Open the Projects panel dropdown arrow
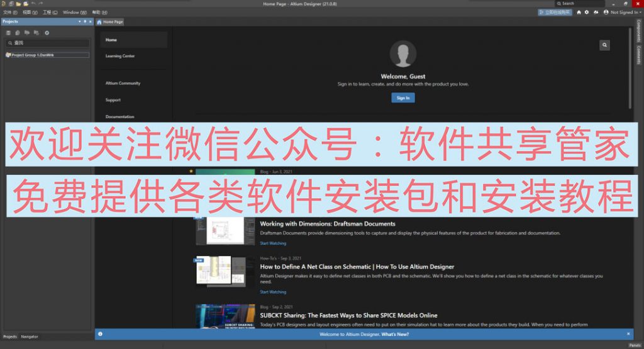 tap(80, 22)
